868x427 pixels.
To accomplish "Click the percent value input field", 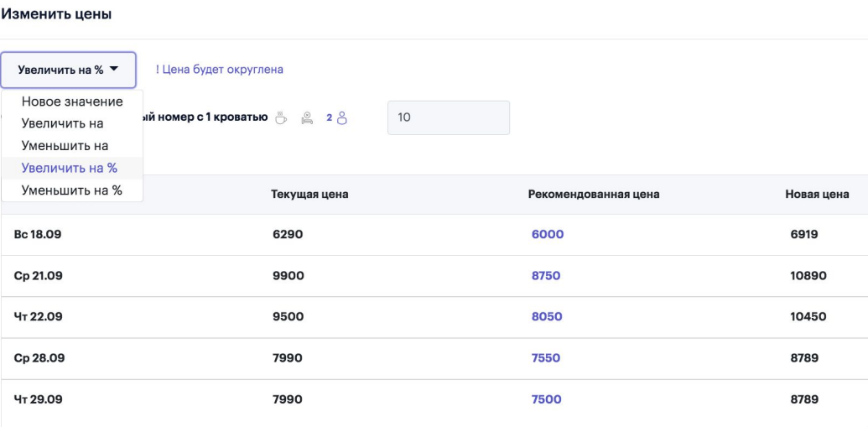I will click(x=448, y=117).
